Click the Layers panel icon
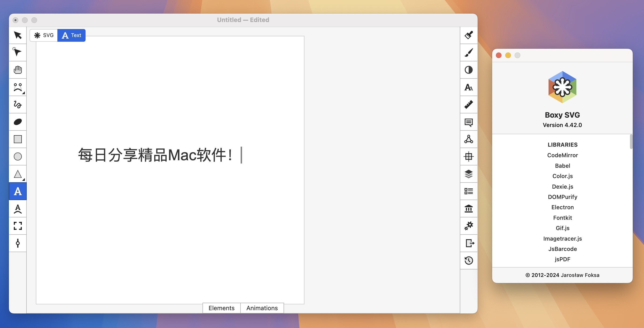Viewport: 644px width, 328px height. tap(468, 174)
